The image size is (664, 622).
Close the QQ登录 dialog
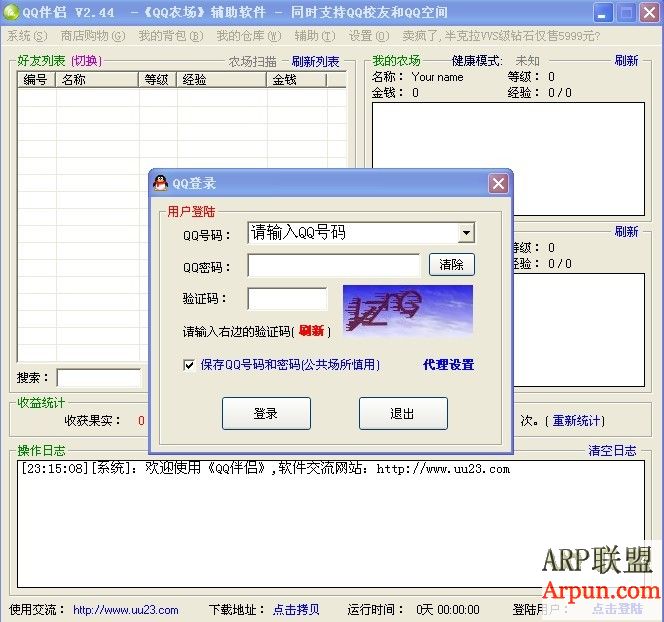tap(498, 183)
